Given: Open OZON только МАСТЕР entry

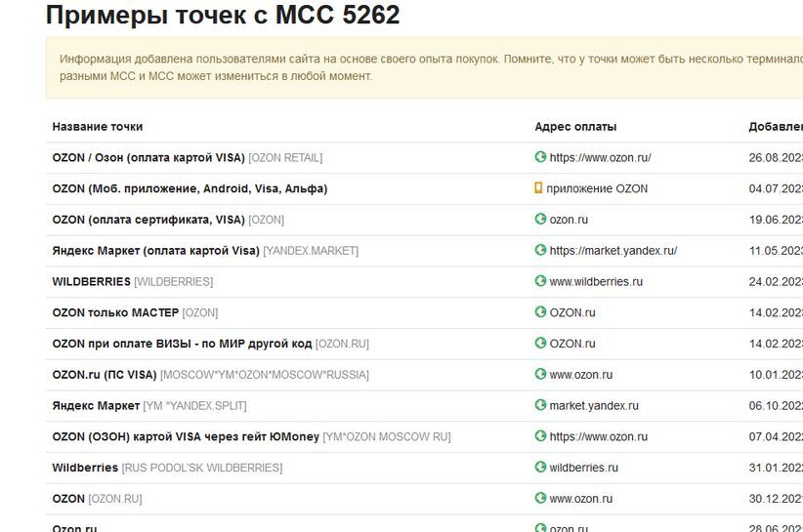Looking at the screenshot, I should click(115, 312).
